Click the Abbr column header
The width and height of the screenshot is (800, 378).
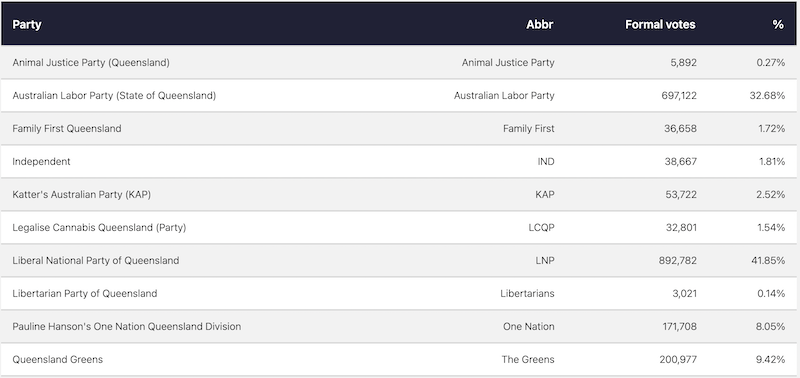click(x=540, y=24)
